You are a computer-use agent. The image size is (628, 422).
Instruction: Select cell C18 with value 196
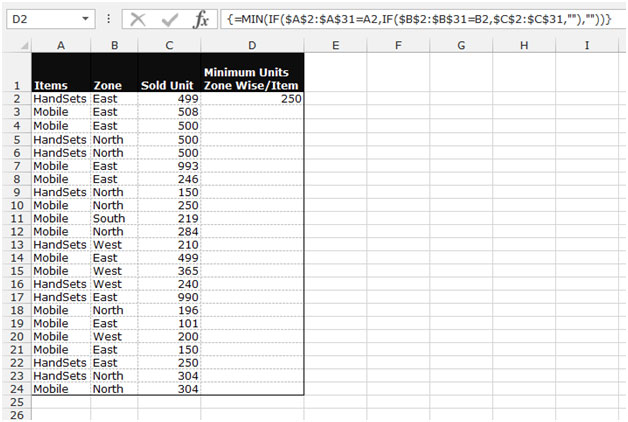(169, 310)
